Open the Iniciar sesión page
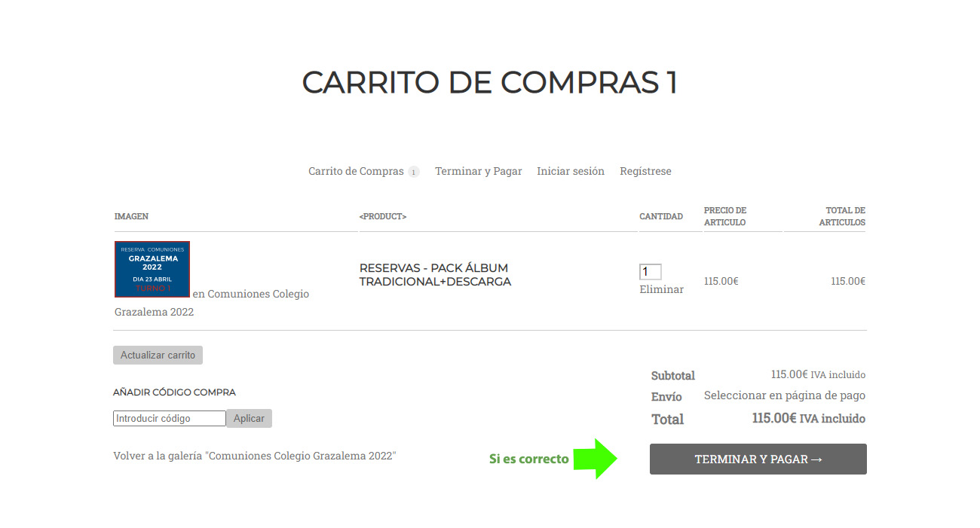Screen dimensions: 980x528 570,171
